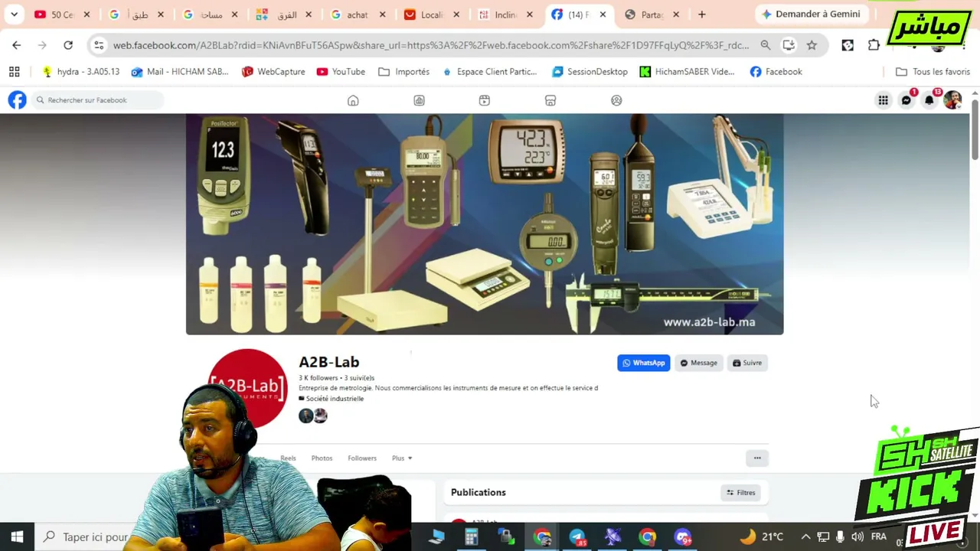This screenshot has height=551, width=980.
Task: Open the network icon in system tray
Action: coord(823,537)
